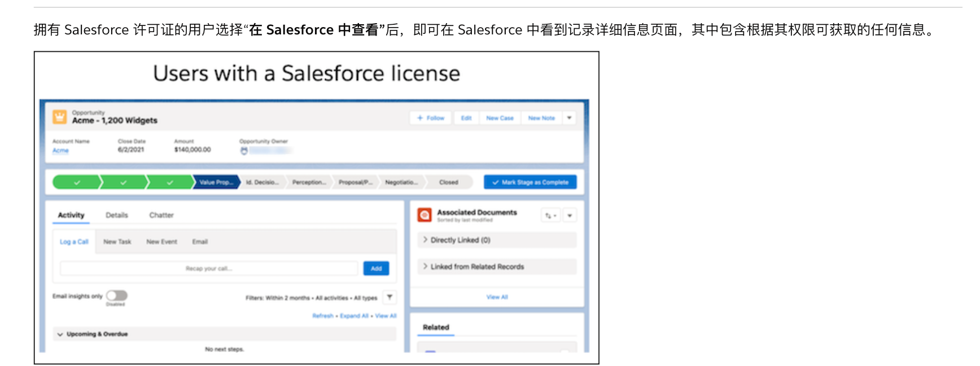Expand Linked from Related Records section
980x366 pixels.
coord(497,266)
